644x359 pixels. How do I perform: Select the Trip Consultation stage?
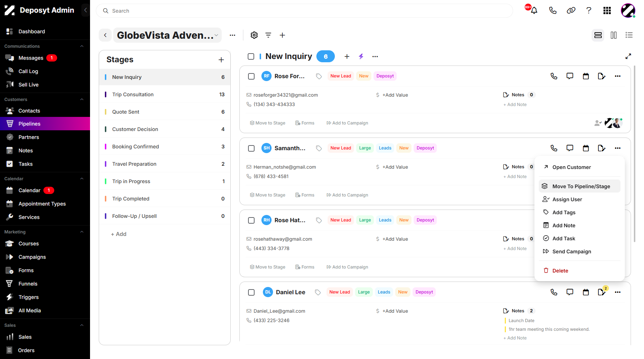165,94
